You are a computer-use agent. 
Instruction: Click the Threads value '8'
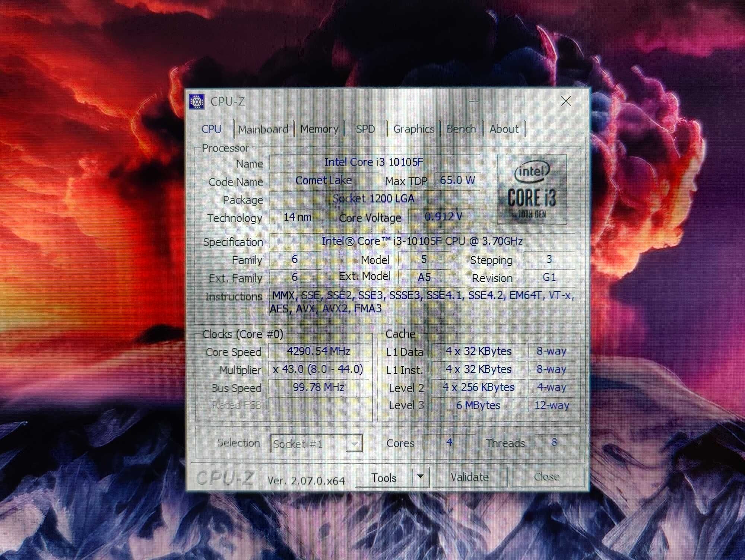(x=554, y=442)
